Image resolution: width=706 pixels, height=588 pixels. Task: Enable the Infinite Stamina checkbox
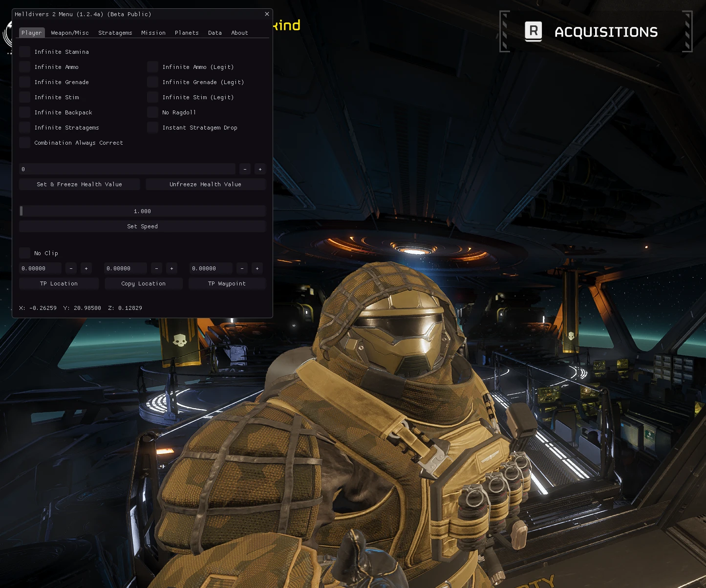pos(25,52)
